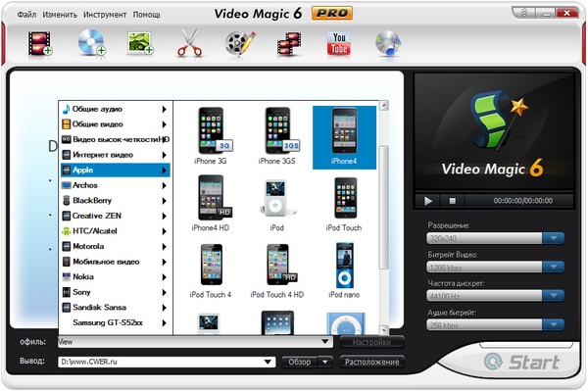Viewport: 588px width, 391px height.
Task: Expand the Archos category
Action: tap(115, 185)
